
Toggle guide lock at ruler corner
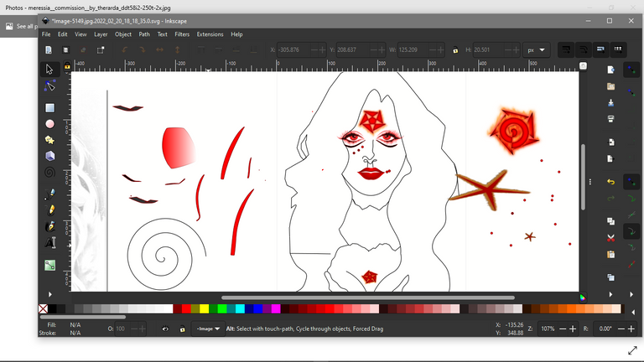(x=67, y=65)
